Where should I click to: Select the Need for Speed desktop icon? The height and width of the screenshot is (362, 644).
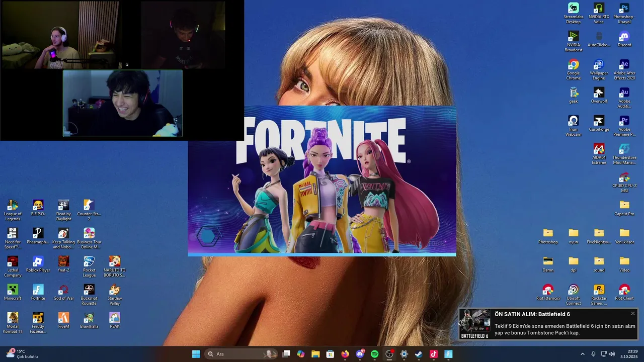click(x=13, y=238)
